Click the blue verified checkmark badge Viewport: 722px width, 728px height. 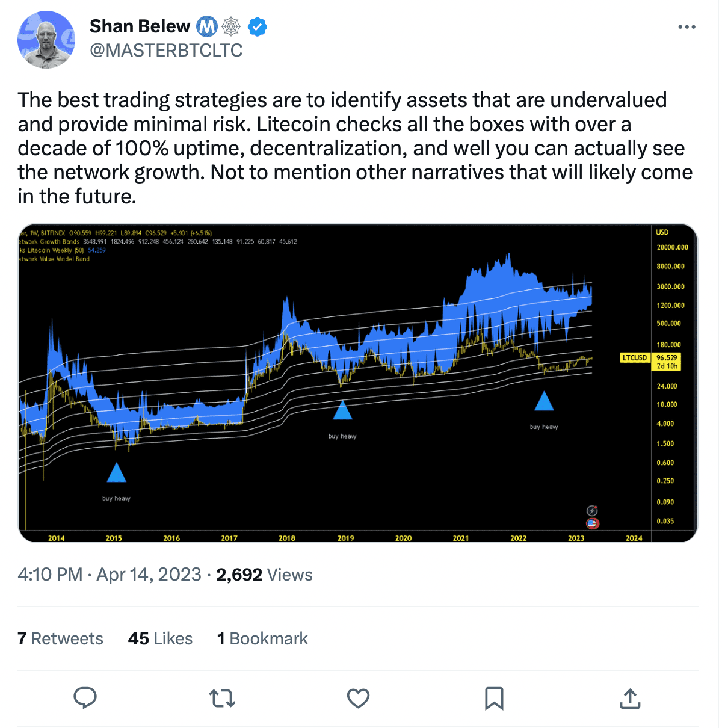pos(258,26)
